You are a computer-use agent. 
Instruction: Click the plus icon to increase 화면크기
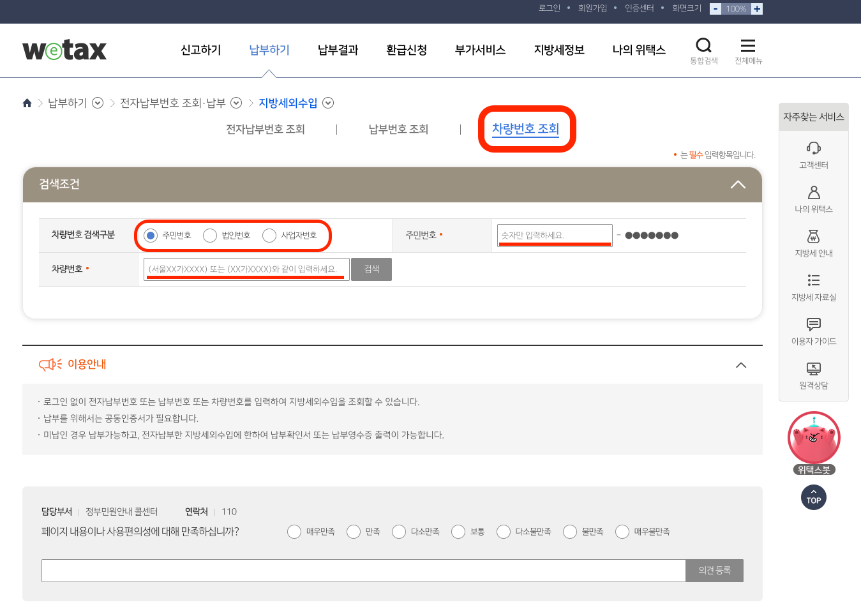[757, 8]
